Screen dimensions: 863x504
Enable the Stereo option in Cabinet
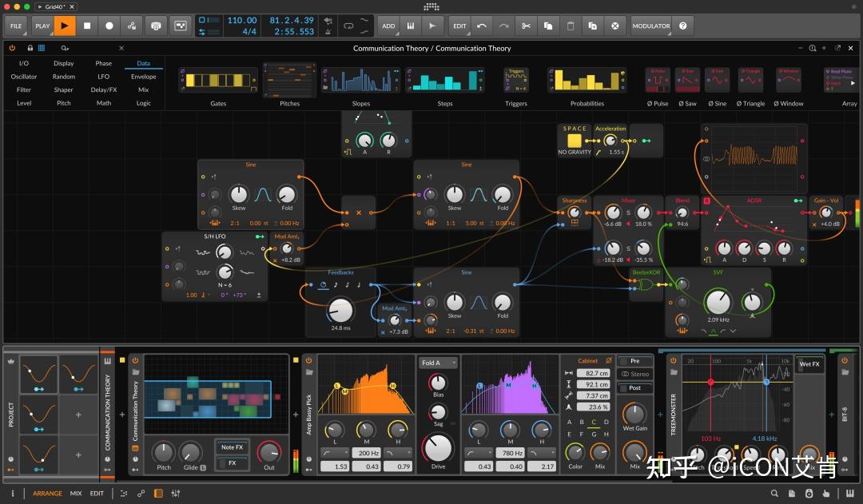point(635,374)
